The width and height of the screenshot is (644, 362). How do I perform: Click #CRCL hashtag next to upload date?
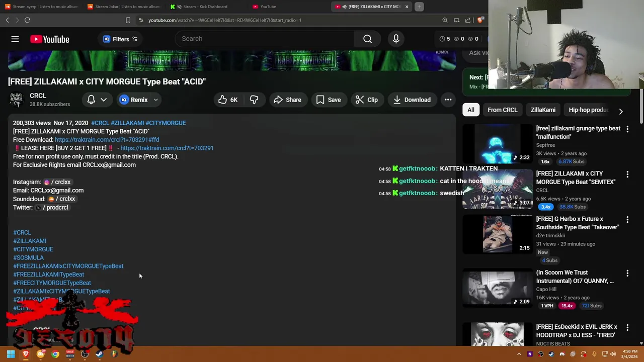pos(100,123)
